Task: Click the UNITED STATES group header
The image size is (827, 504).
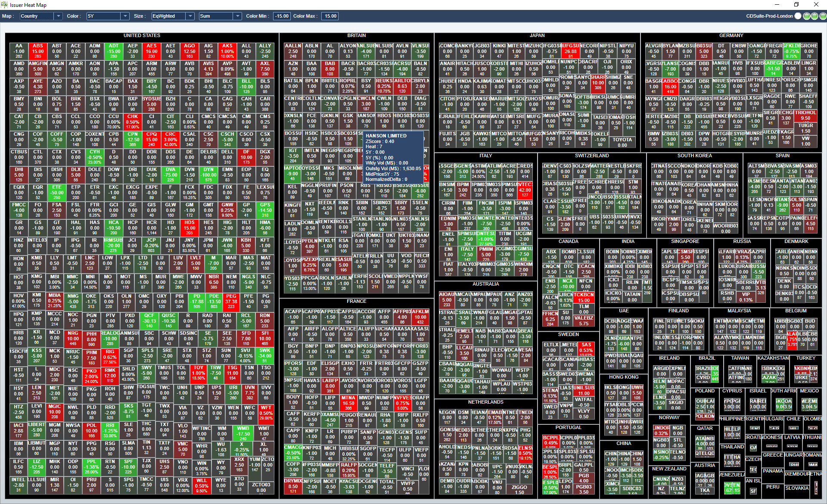Action: tap(142, 35)
